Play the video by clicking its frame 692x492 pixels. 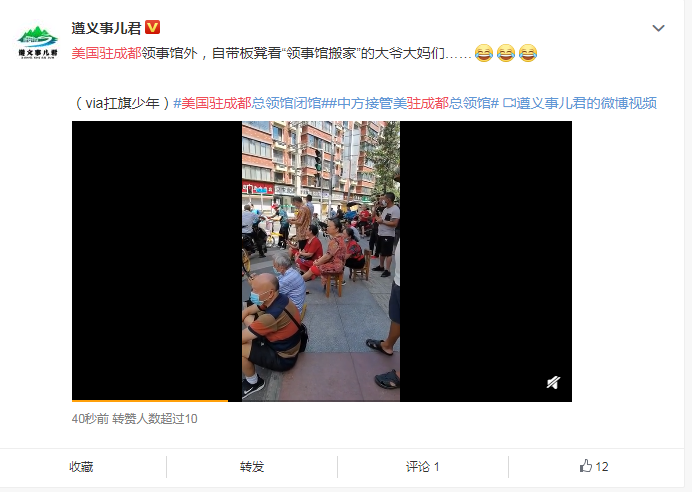(322, 261)
